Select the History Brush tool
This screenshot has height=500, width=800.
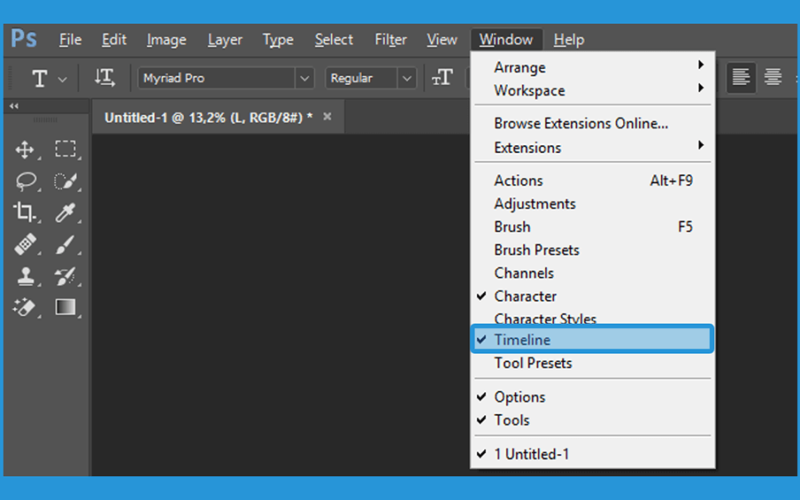click(x=65, y=276)
